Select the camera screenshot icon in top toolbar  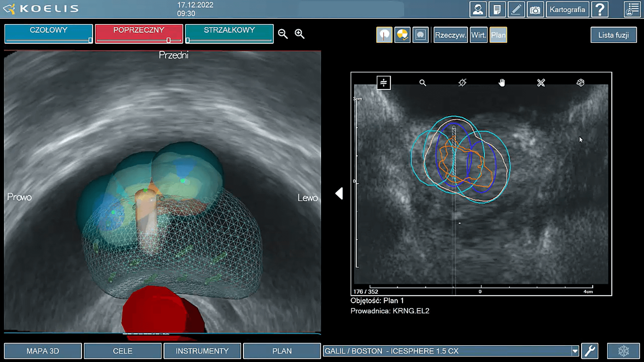coord(535,9)
